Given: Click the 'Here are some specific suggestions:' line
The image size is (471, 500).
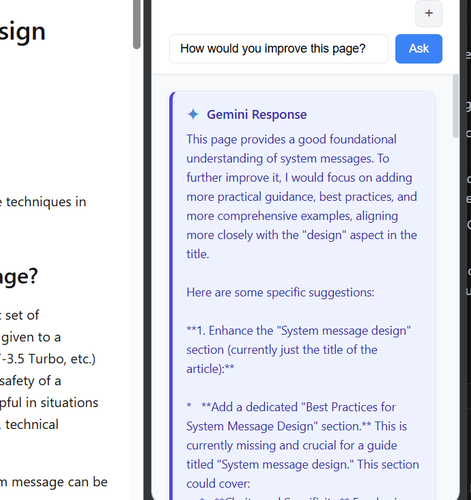Looking at the screenshot, I should (280, 292).
